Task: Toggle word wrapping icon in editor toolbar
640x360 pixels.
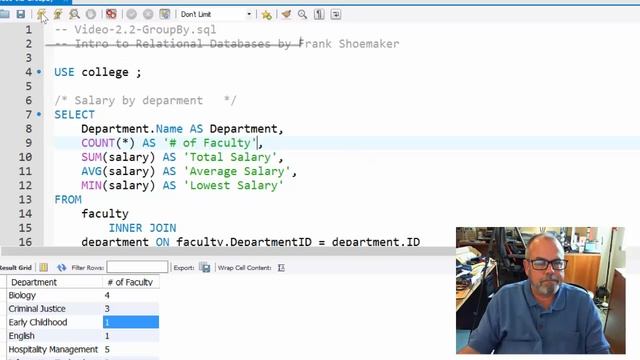Action: tap(336, 14)
